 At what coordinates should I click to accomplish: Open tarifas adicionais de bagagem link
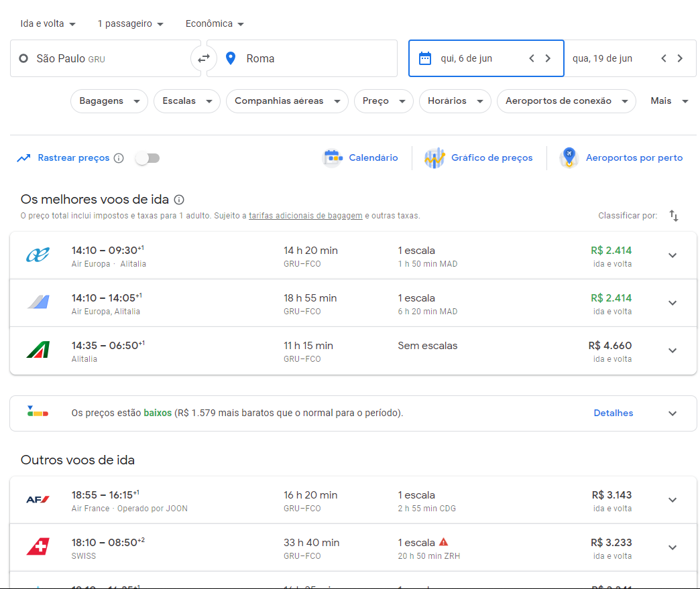[x=306, y=216]
